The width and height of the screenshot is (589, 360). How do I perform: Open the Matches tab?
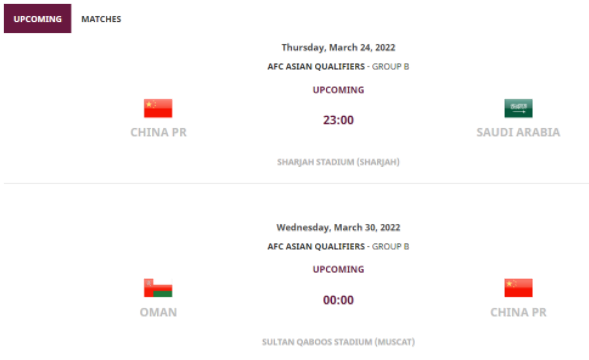pyautogui.click(x=101, y=19)
